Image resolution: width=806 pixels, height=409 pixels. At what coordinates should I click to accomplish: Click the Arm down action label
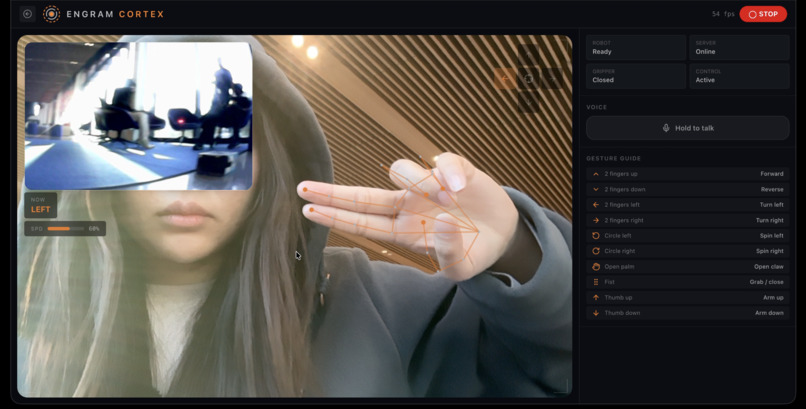770,313
